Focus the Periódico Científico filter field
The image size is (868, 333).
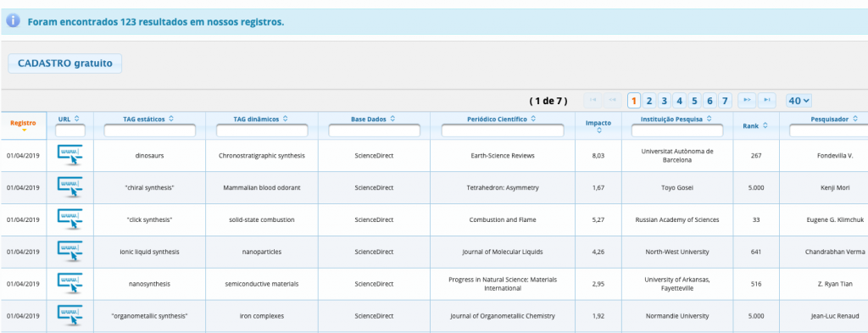point(503,130)
